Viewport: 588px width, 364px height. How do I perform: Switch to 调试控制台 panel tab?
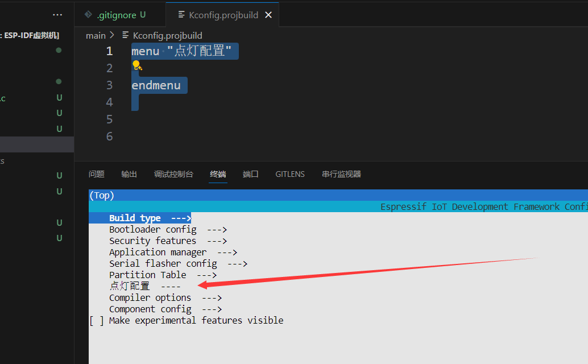[173, 174]
